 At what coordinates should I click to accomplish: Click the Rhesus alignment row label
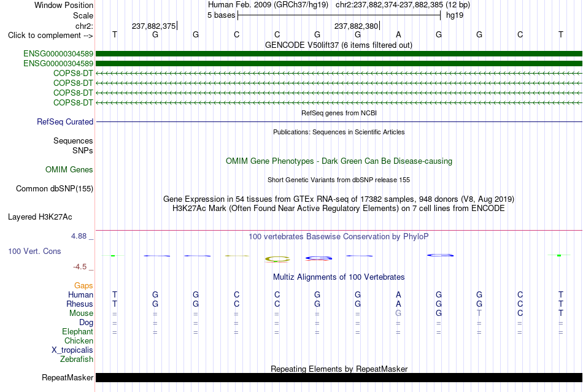(x=80, y=304)
